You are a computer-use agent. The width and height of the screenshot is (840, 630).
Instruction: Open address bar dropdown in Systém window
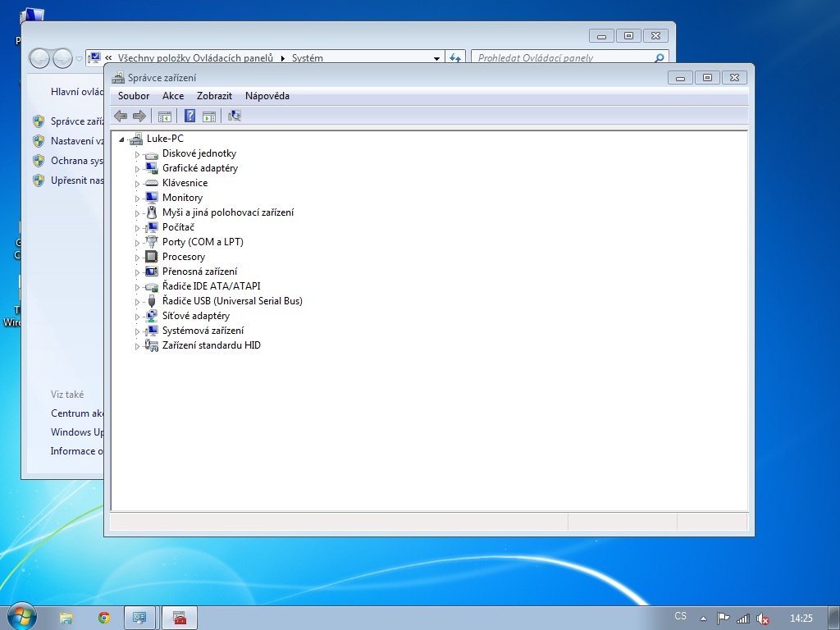click(436, 58)
